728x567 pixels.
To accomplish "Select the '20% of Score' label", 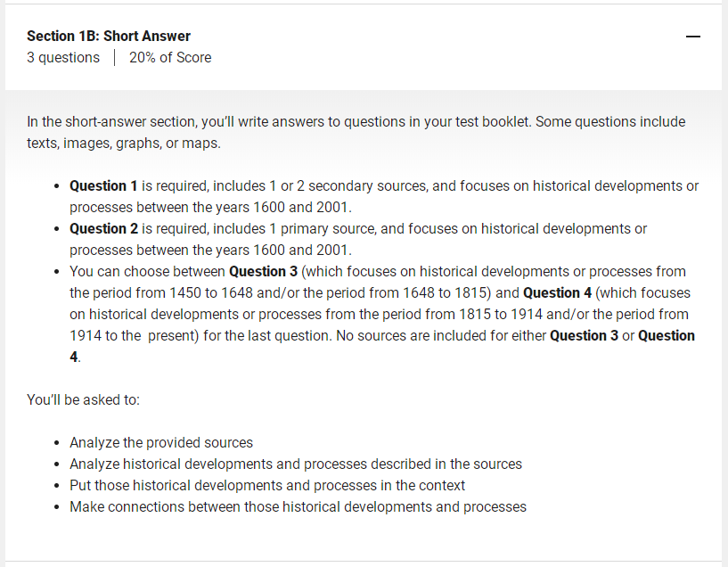I will coord(170,57).
